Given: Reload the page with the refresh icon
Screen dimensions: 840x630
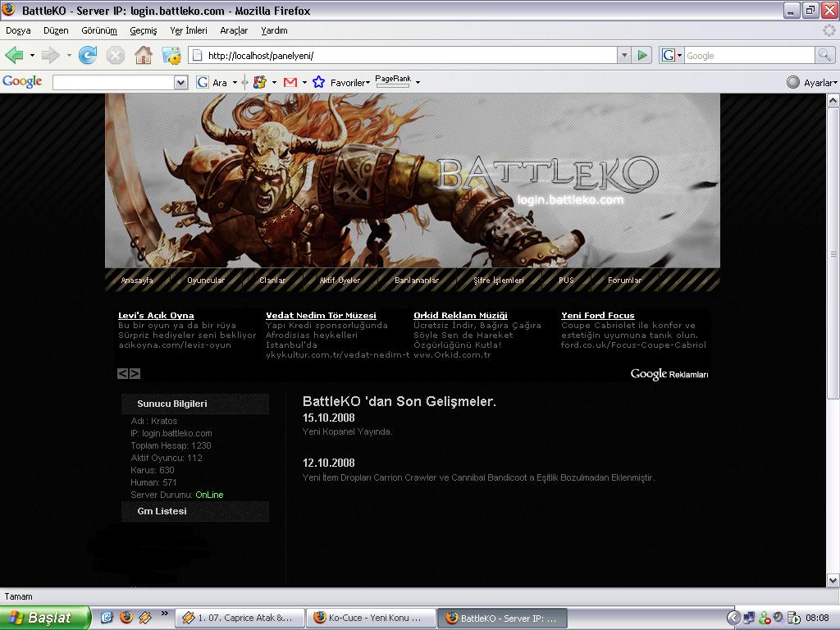Looking at the screenshot, I should 87,55.
